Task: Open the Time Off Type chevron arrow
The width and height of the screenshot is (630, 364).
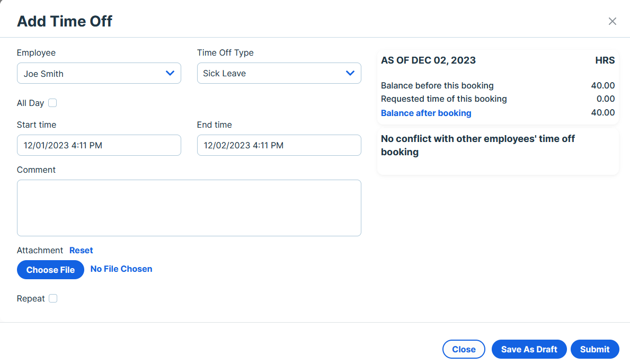Action: [350, 73]
